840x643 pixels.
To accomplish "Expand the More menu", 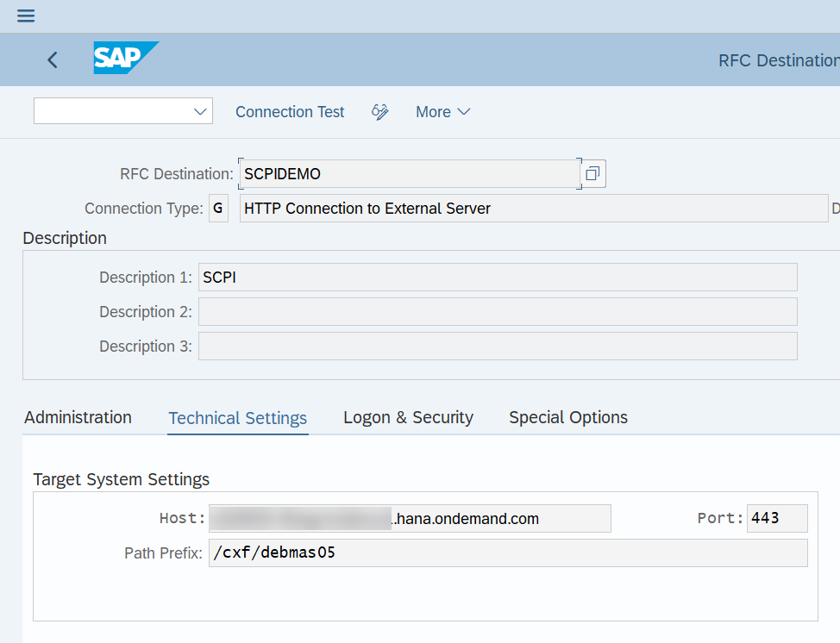I will pyautogui.click(x=443, y=112).
